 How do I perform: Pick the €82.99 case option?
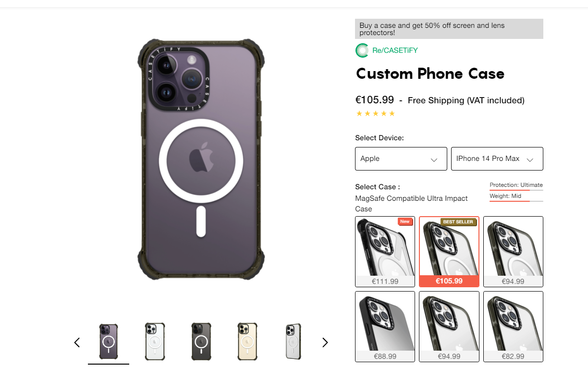(513, 326)
